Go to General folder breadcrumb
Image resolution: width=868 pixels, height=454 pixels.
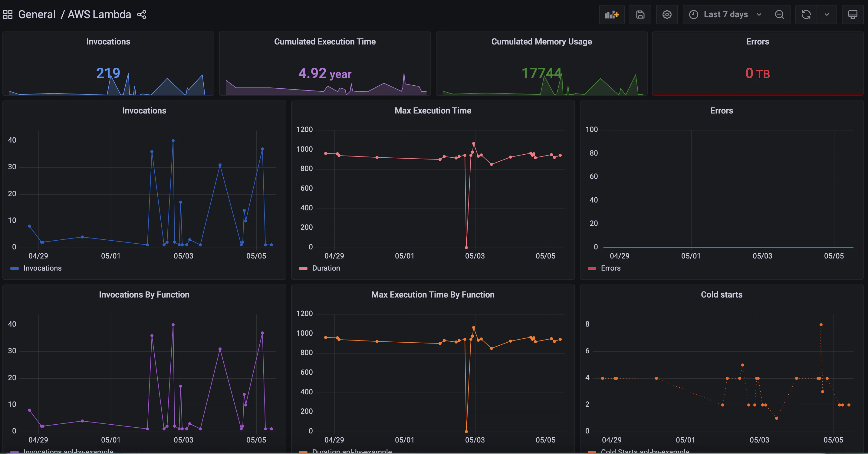[x=37, y=15]
